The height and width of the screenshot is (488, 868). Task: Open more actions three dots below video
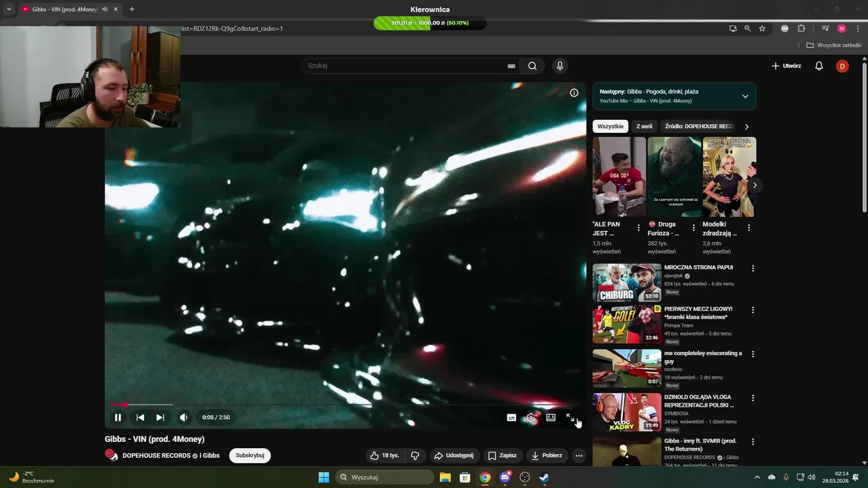point(579,455)
